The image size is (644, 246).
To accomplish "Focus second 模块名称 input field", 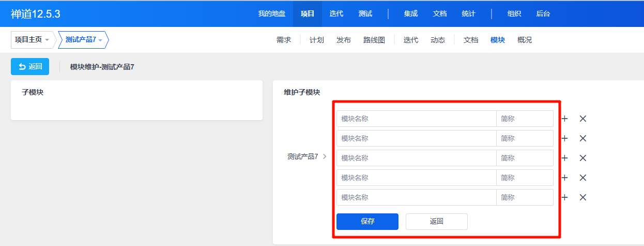I will (x=417, y=138).
